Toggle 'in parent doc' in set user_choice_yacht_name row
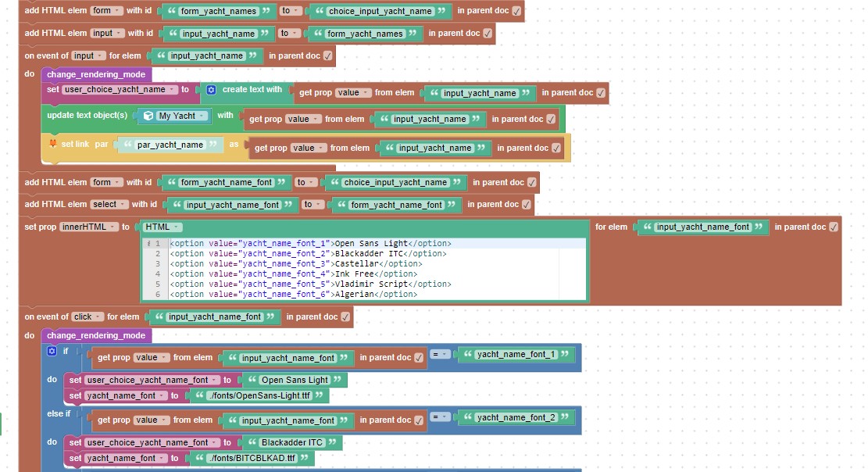Image resolution: width=868 pixels, height=472 pixels. pyautogui.click(x=601, y=92)
